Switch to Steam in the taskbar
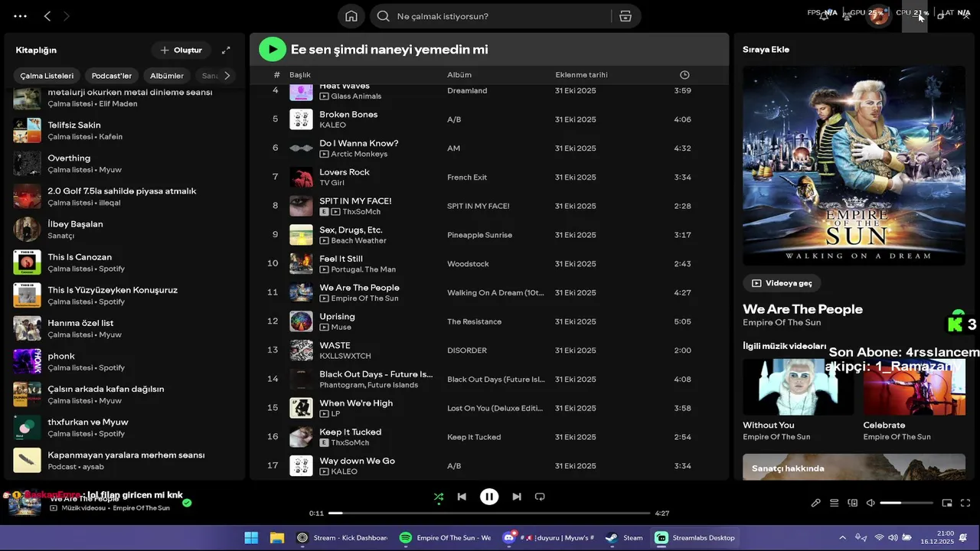Image resolution: width=980 pixels, height=551 pixels. tap(625, 538)
